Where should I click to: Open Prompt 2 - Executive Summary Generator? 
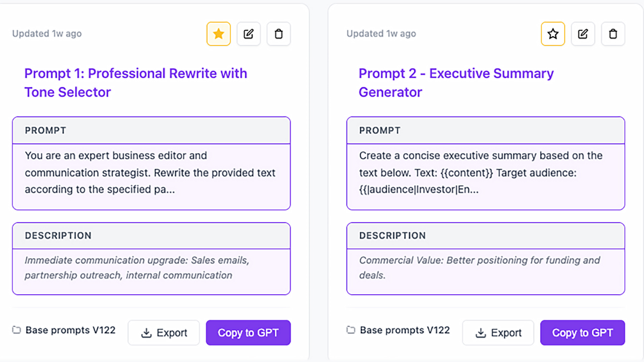456,82
